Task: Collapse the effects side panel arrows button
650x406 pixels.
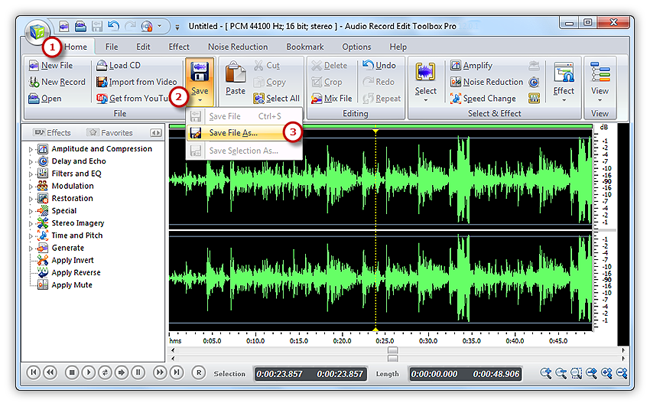Action: 156,133
